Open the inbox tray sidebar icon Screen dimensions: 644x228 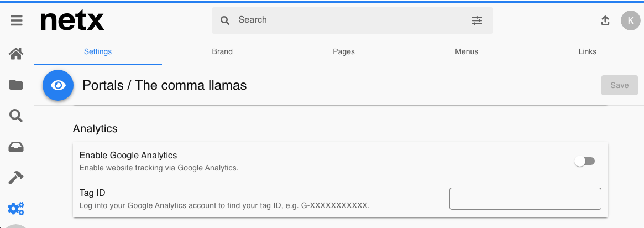pos(16,147)
